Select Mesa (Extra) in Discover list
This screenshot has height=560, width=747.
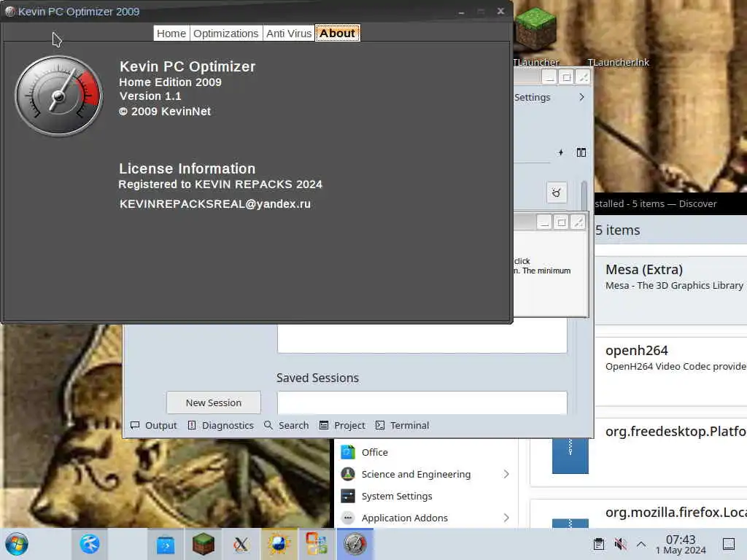[x=671, y=290]
